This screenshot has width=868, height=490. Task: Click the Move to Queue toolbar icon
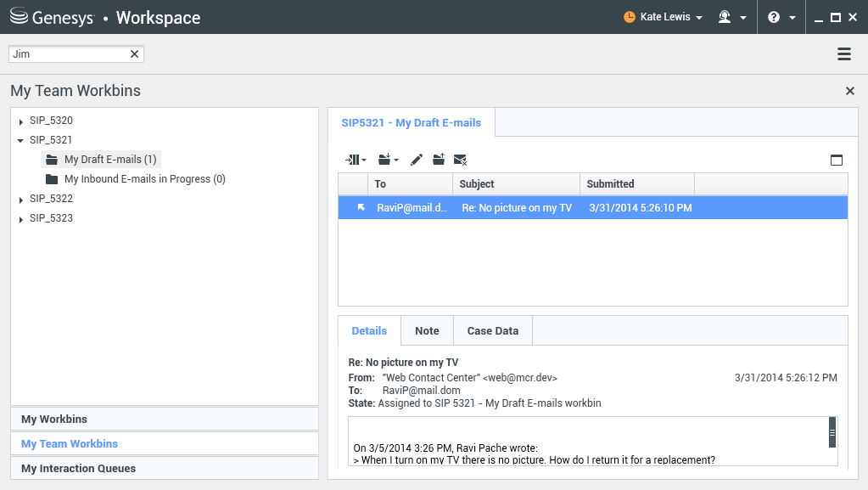pyautogui.click(x=355, y=160)
